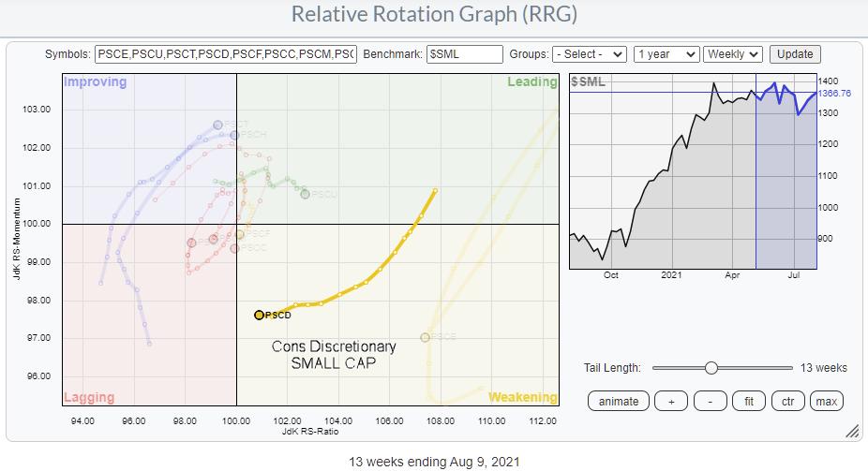The width and height of the screenshot is (868, 471).
Task: Click the PSCT marker in Improving quadrant
Action: pos(217,125)
